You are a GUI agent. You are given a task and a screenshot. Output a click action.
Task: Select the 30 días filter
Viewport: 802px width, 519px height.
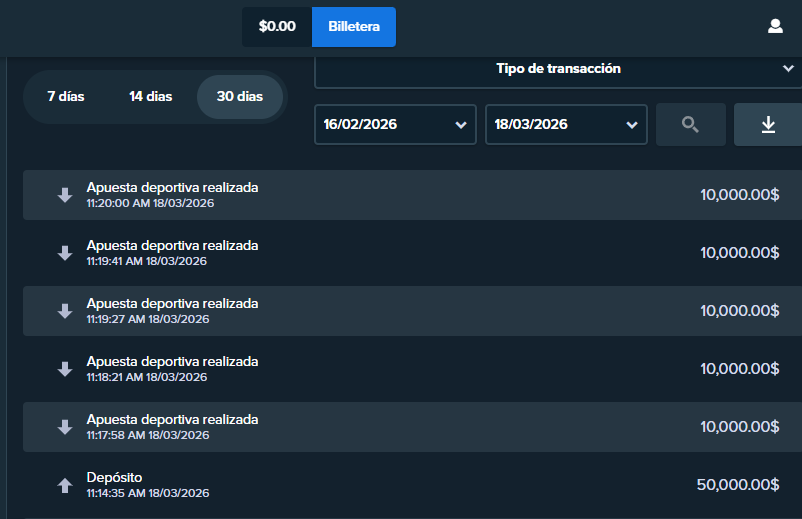pos(240,97)
